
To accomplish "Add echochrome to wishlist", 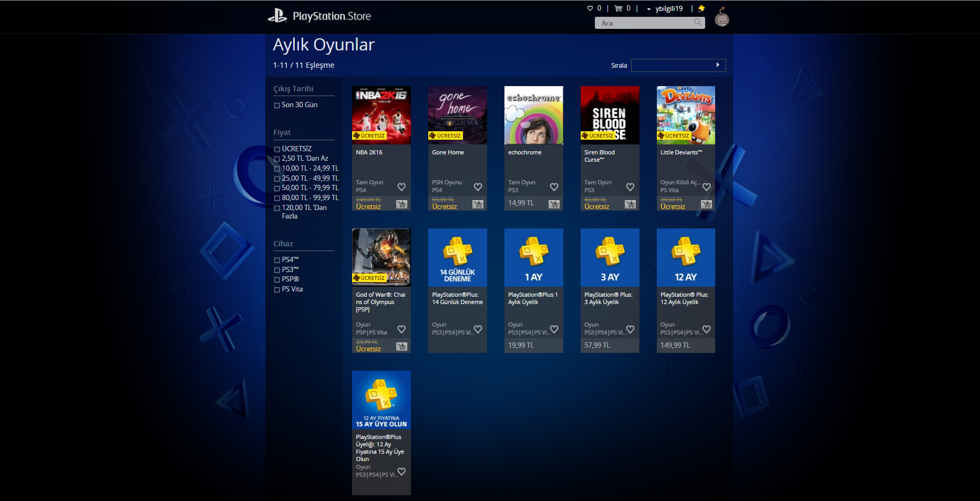I will tap(554, 187).
